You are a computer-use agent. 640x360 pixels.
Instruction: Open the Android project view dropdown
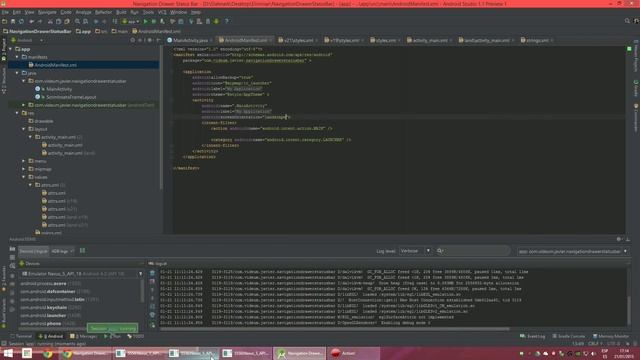(x=28, y=40)
